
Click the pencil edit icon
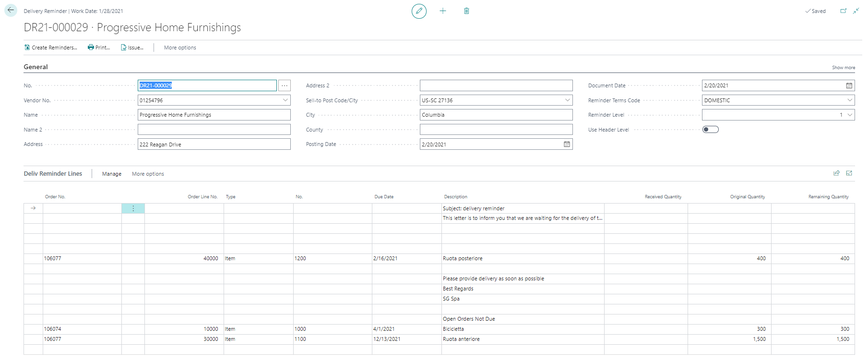click(x=419, y=11)
